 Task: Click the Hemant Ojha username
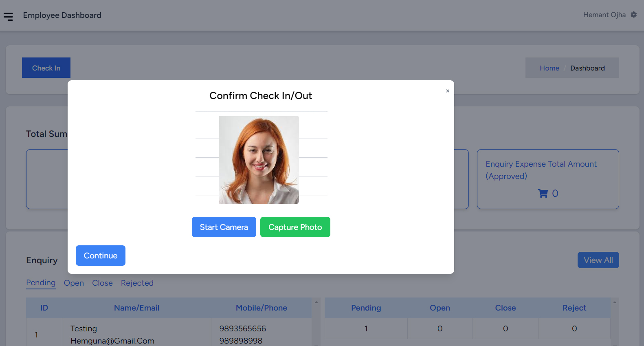pos(604,15)
